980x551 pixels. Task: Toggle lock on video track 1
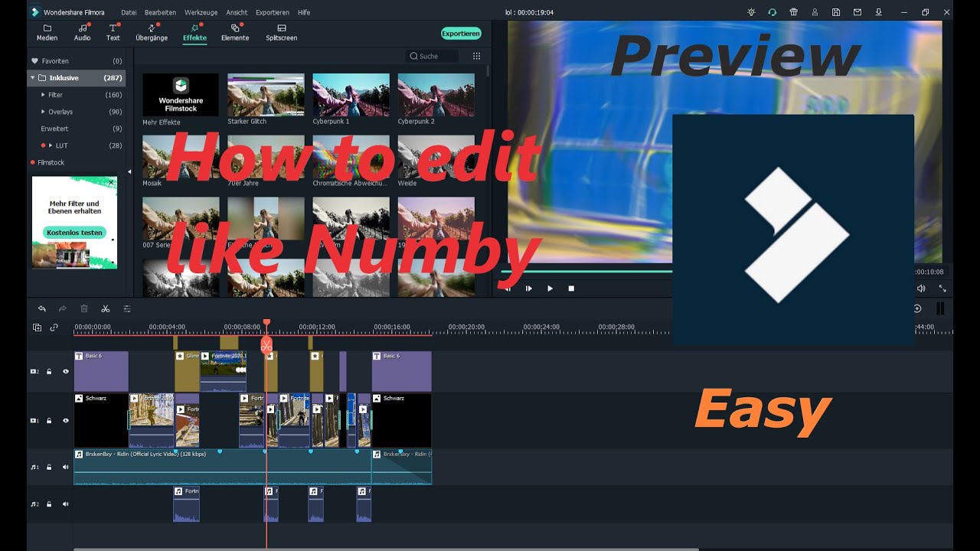click(49, 421)
